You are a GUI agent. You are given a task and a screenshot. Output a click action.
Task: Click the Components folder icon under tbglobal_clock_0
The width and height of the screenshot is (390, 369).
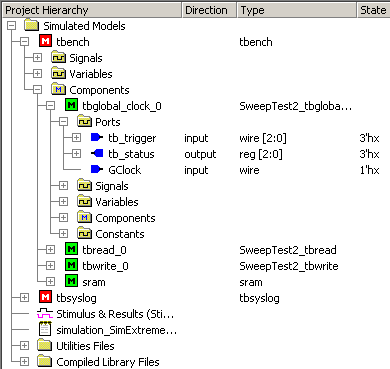pos(84,217)
